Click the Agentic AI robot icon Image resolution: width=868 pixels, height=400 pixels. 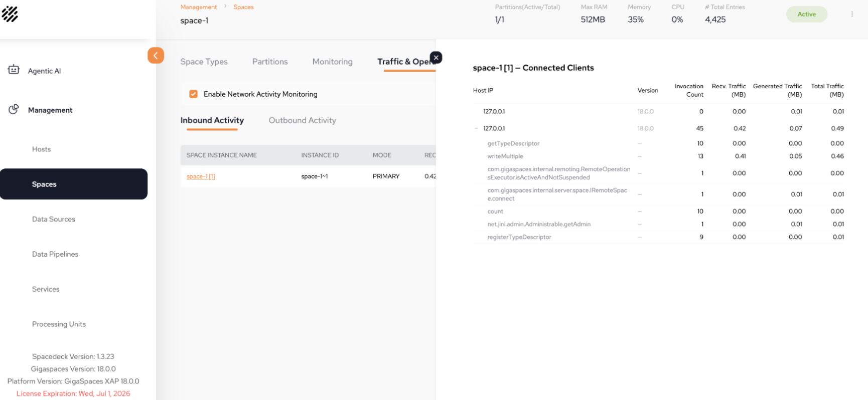tap(14, 70)
